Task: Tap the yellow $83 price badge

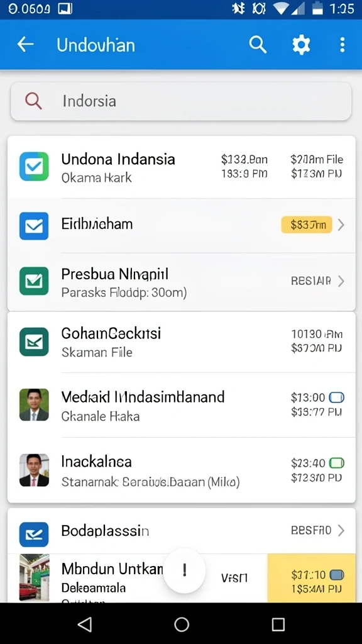Action: 307,225
